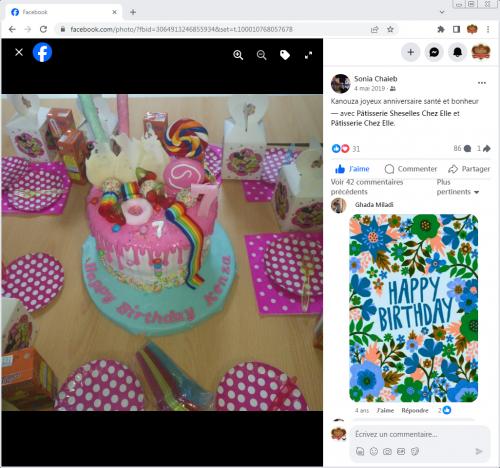Add a GIF to the comment
The width and height of the screenshot is (500, 468).
[x=401, y=452]
